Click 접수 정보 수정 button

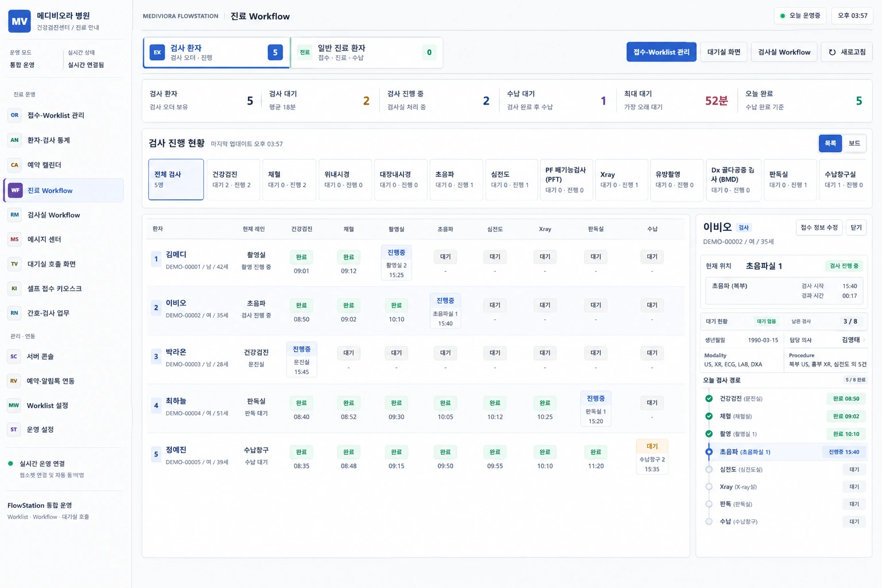pyautogui.click(x=819, y=227)
